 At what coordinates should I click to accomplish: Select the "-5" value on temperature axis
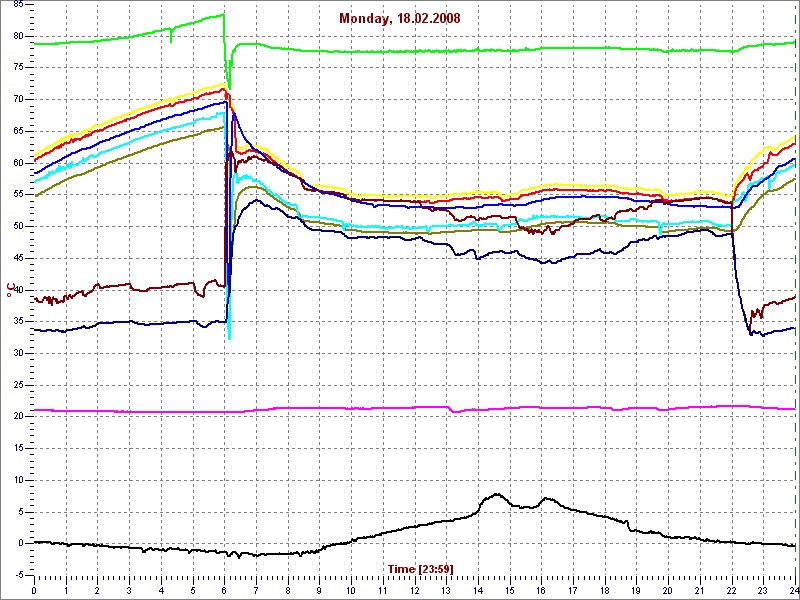tap(19, 576)
